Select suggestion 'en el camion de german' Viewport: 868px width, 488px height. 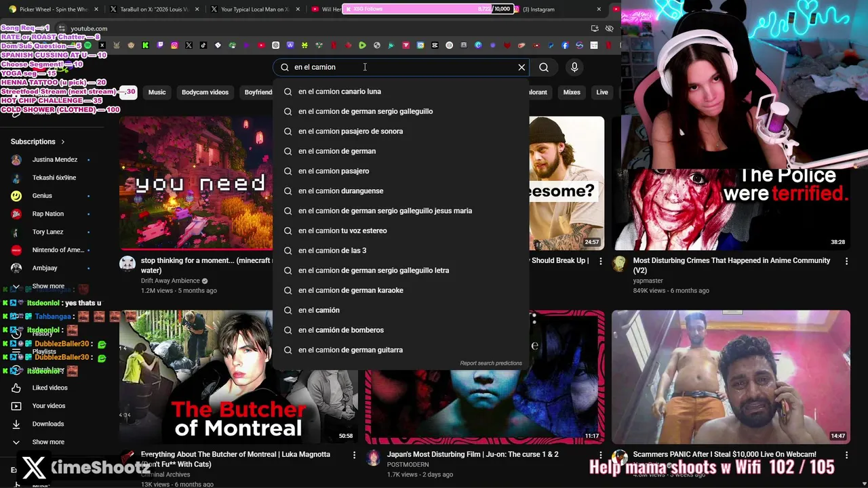point(401,151)
